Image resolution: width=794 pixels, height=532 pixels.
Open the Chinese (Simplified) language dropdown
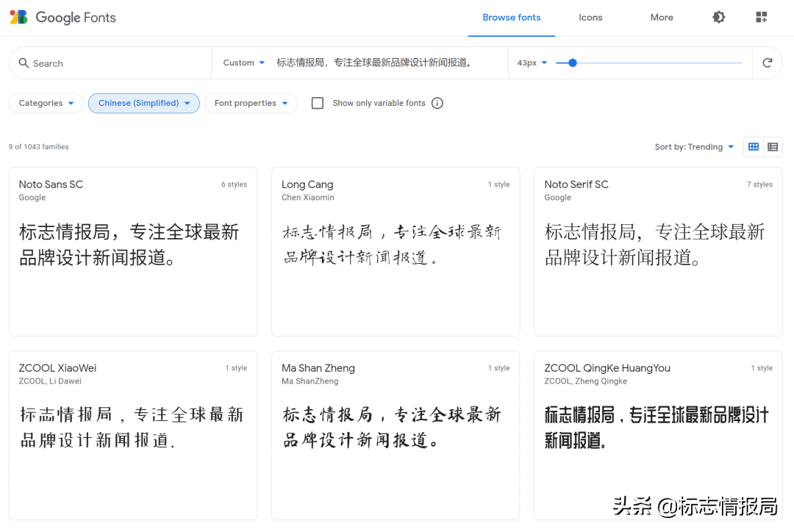click(144, 104)
